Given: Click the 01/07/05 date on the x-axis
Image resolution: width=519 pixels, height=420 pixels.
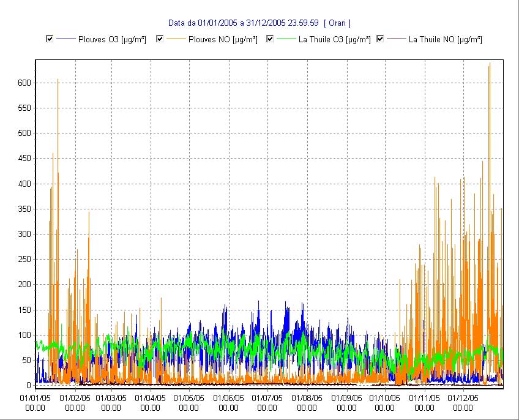Looking at the screenshot, I should coord(267,398).
